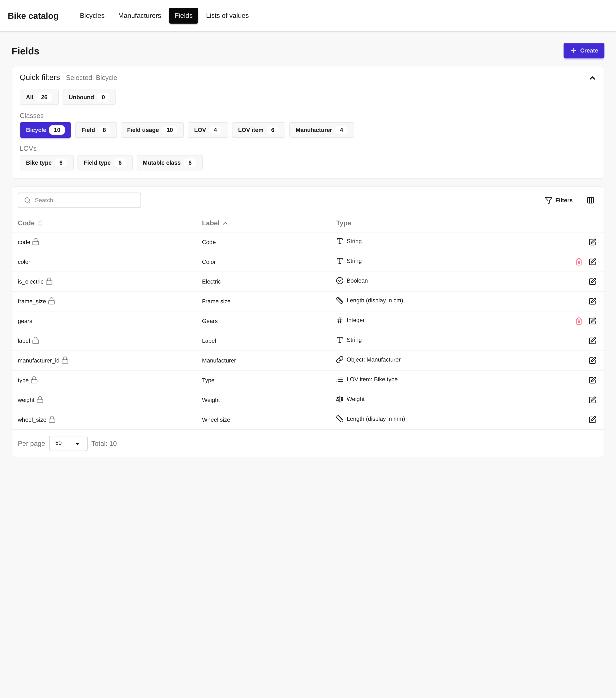Filter by the LOV class chip
This screenshot has height=698, width=616.
coord(208,130)
